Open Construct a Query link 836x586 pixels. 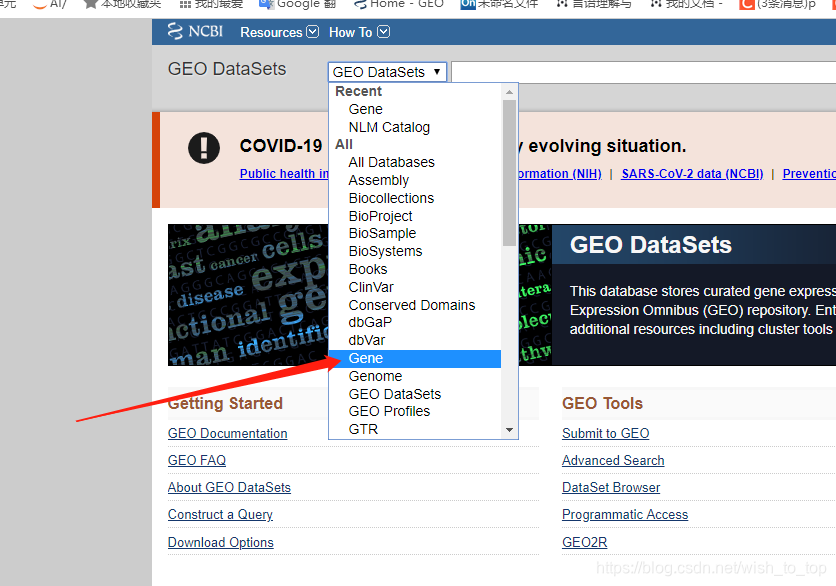(220, 515)
